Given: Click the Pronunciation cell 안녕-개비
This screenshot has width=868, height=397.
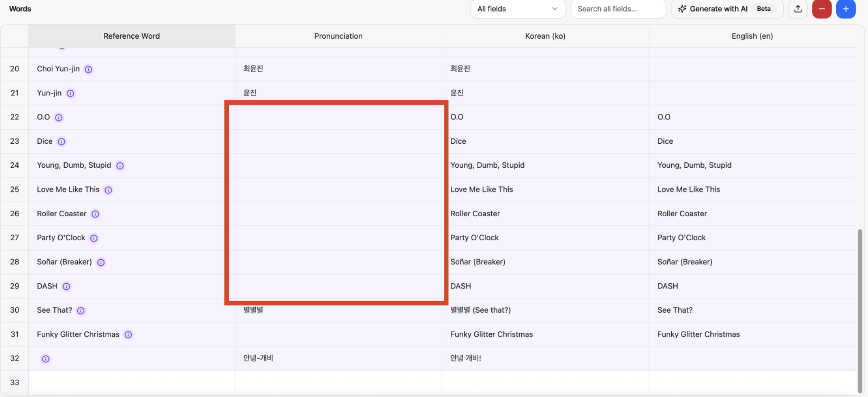Looking at the screenshot, I should 338,358.
